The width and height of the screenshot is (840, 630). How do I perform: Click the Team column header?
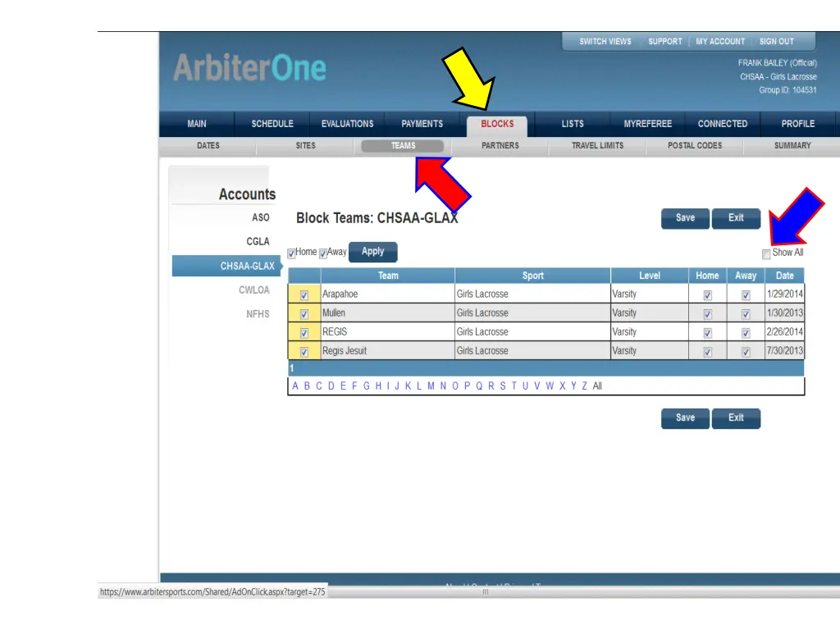click(388, 276)
